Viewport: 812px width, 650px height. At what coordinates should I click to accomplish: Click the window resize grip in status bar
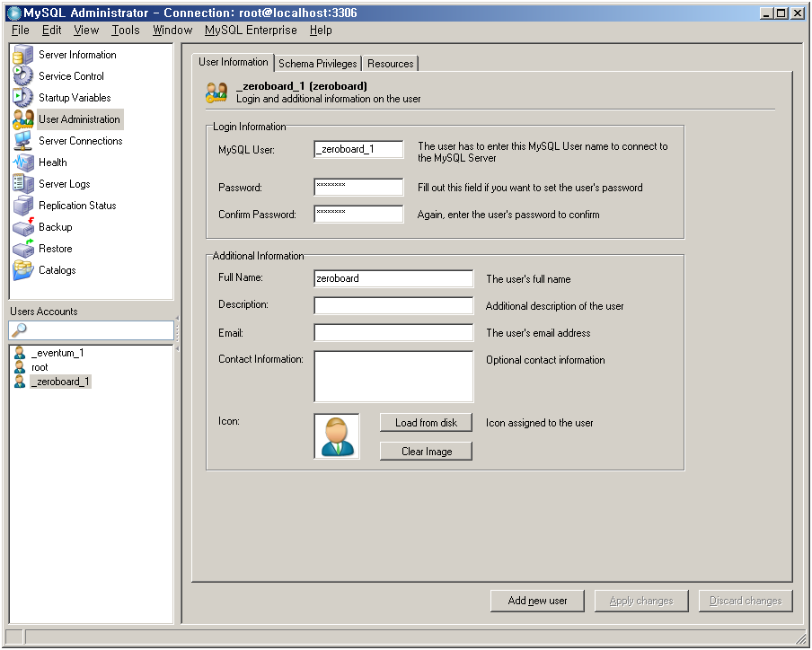click(800, 638)
